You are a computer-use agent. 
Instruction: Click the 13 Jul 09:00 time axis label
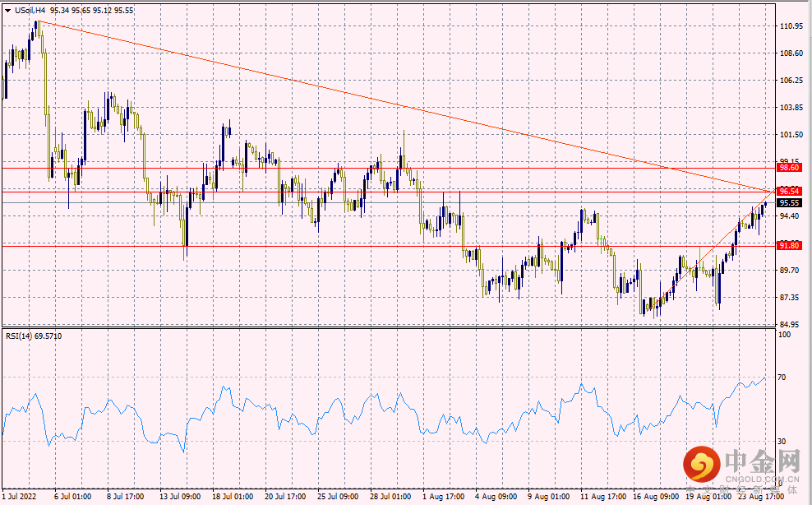(x=180, y=497)
